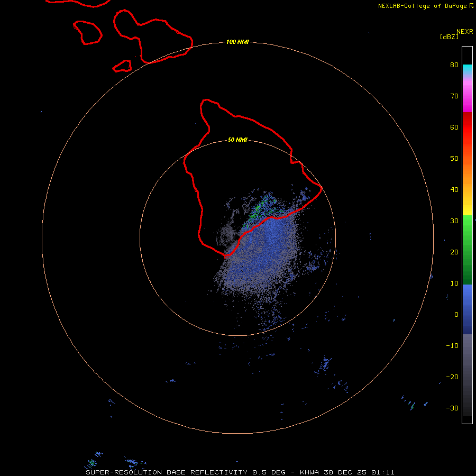Click the gray segment of the color bar
Image resolution: width=476 pixels, height=476 pixels.
[x=467, y=375]
